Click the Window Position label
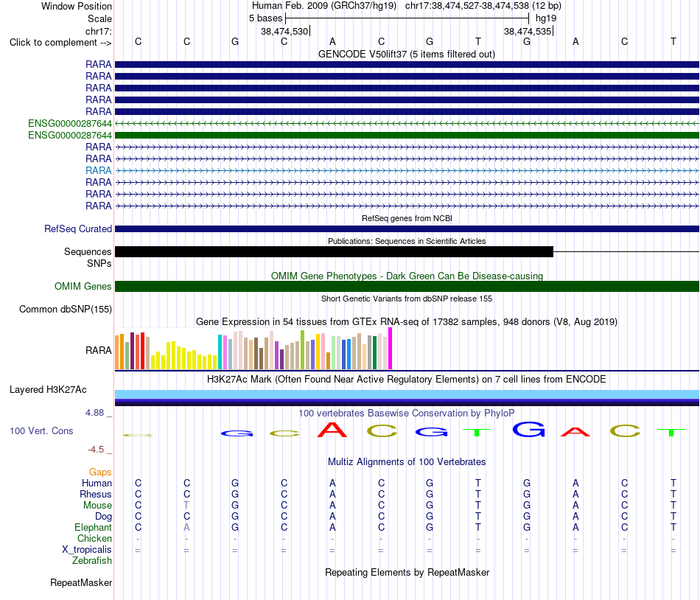700x600 pixels. pos(77,6)
